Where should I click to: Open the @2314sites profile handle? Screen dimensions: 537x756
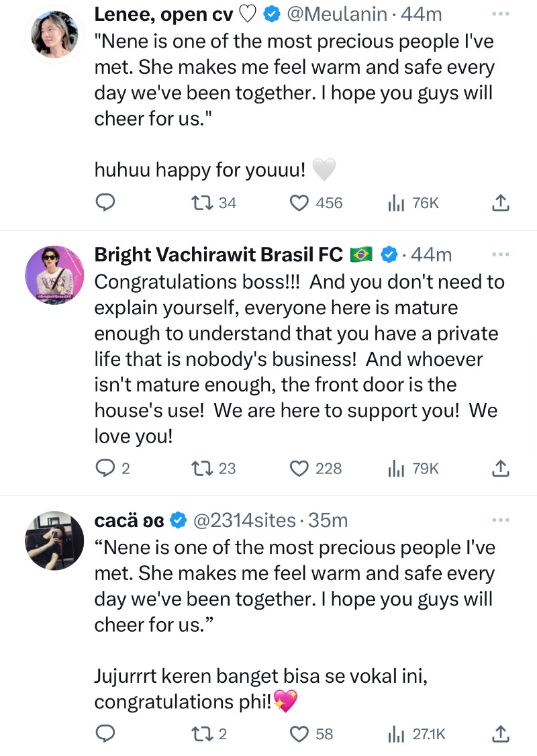[x=244, y=520]
